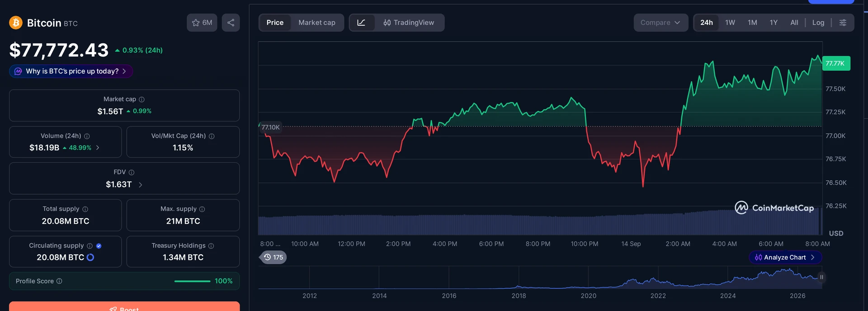This screenshot has height=311, width=868.
Task: Open Vol/Mkt Cap (24h) info icon
Action: coord(212,136)
